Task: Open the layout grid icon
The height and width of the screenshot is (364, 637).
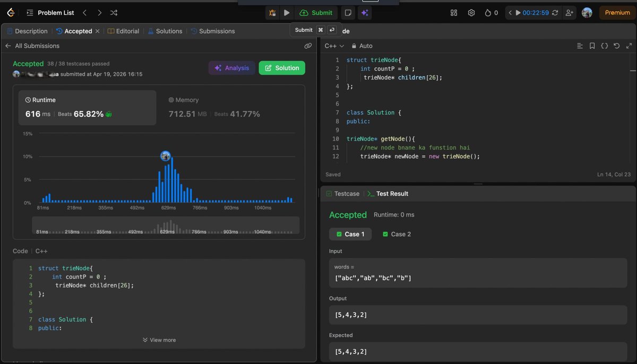Action: tap(454, 13)
